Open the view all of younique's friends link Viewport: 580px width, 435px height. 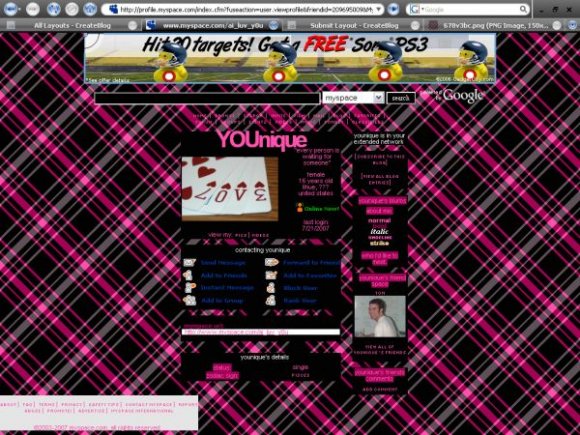380,350
